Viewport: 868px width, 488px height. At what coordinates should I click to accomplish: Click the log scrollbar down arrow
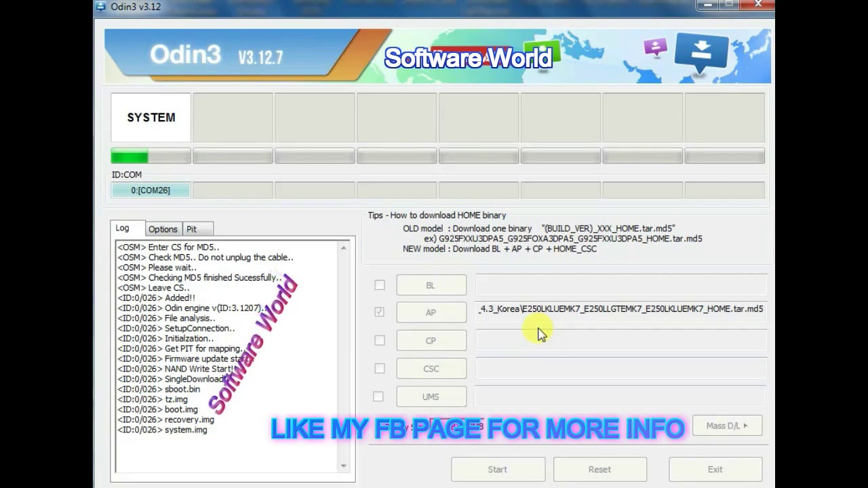[343, 466]
